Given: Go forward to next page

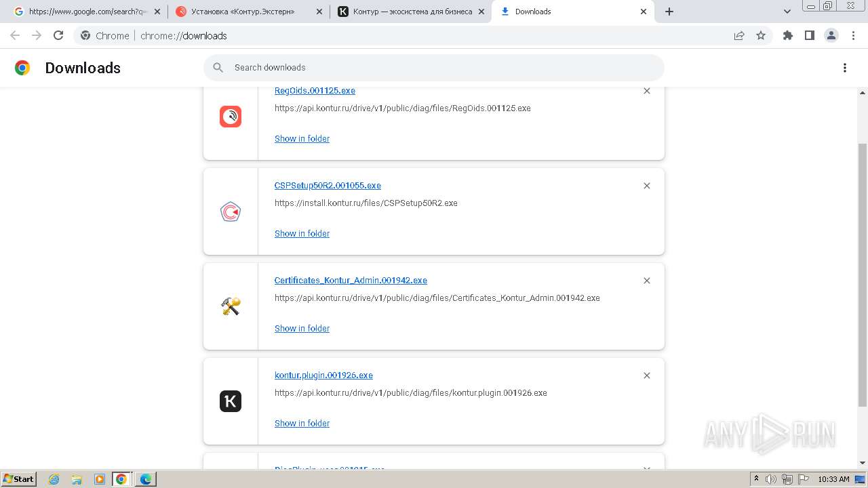Looking at the screenshot, I should [37, 35].
